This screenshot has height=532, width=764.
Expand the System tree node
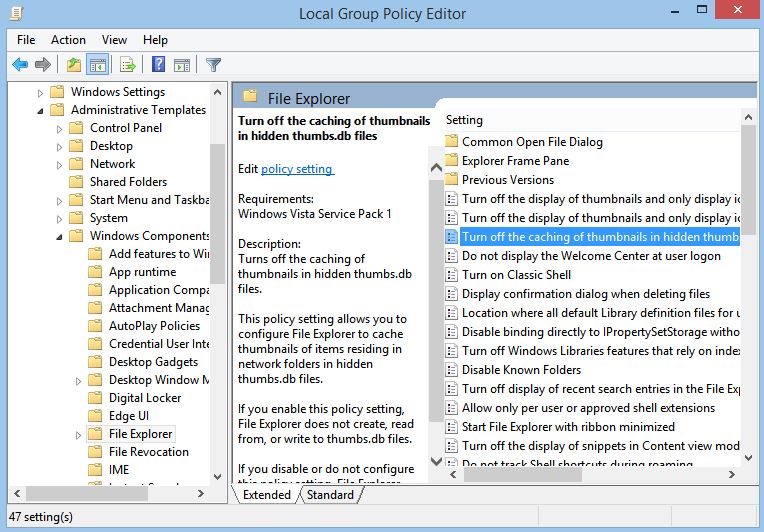point(59,219)
